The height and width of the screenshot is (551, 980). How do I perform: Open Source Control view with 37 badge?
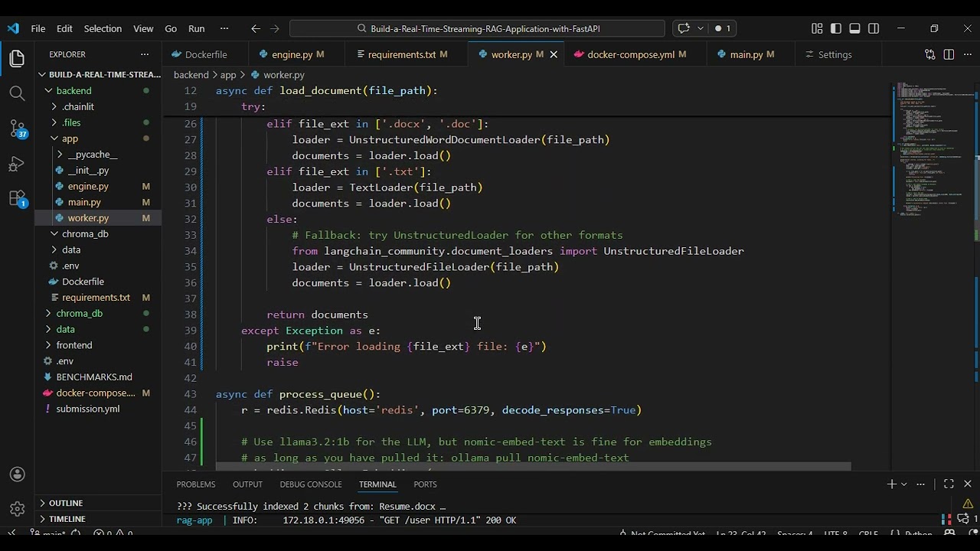click(17, 129)
